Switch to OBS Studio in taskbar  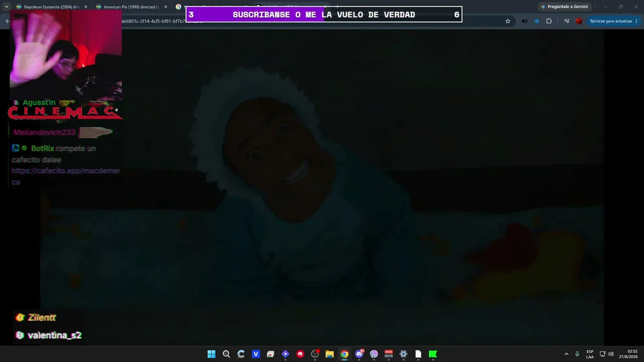315,354
